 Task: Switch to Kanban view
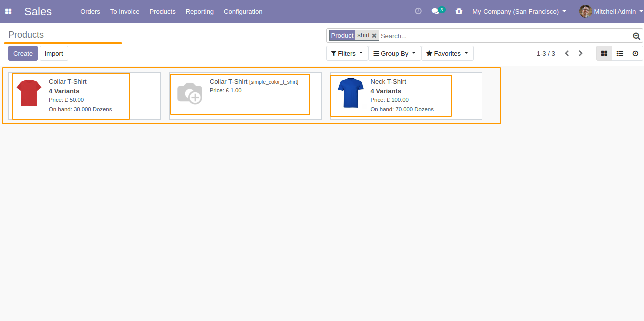point(604,53)
